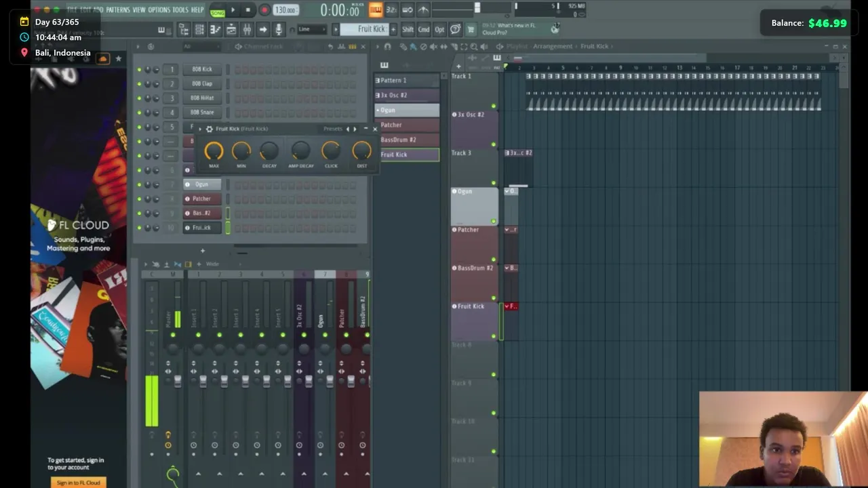
Task: Open the PATTERNS menu
Action: (117, 9)
